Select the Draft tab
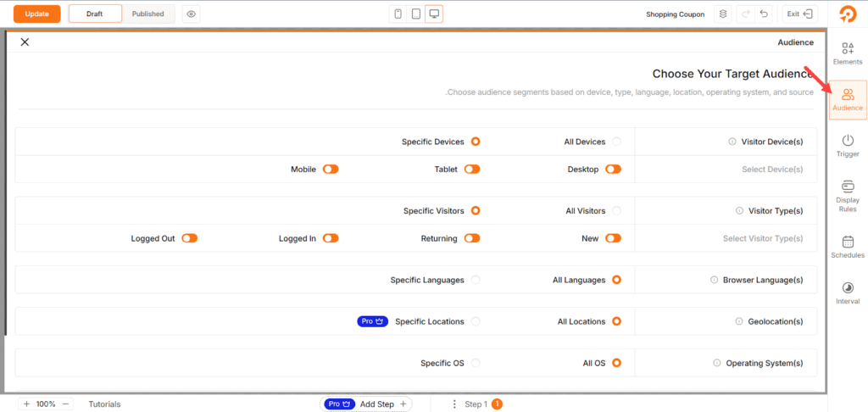The height and width of the screenshot is (412, 868). tap(94, 14)
